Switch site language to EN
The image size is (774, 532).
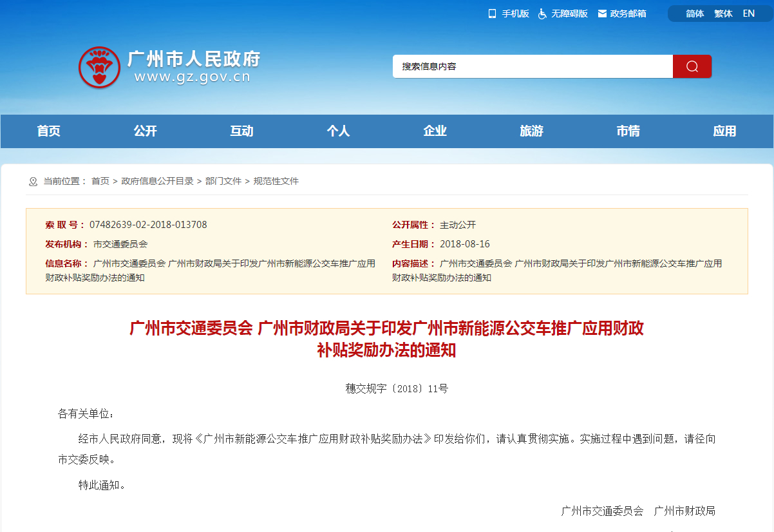pos(748,14)
